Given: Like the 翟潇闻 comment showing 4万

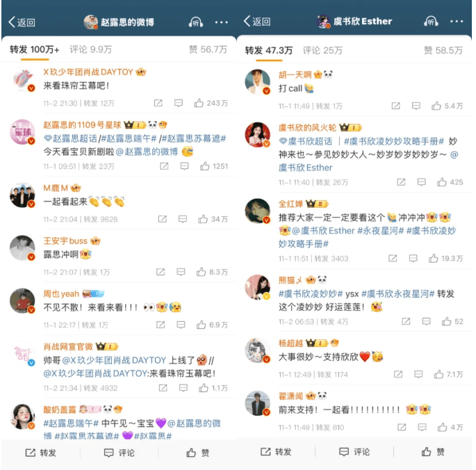Looking at the screenshot, I should click(x=443, y=428).
